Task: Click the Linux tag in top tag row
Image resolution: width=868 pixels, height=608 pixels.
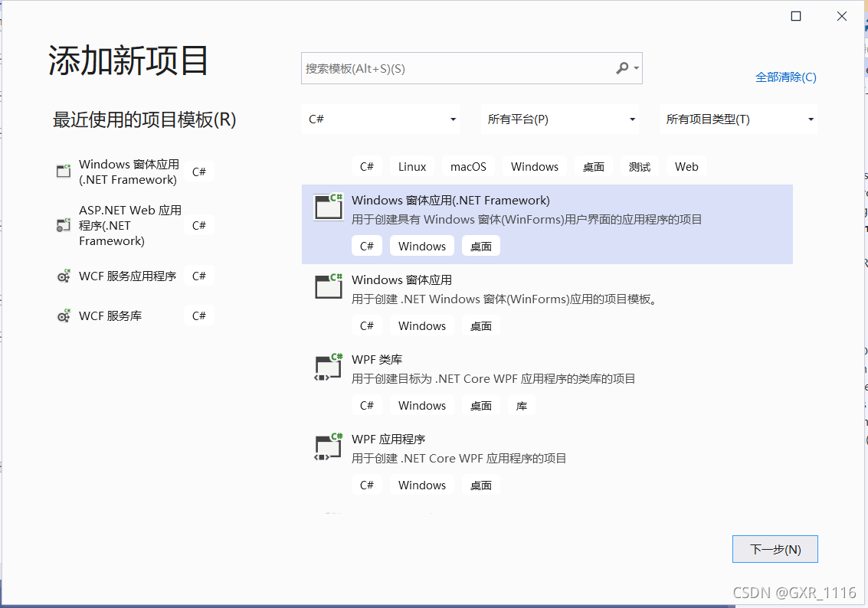Action: (x=412, y=166)
